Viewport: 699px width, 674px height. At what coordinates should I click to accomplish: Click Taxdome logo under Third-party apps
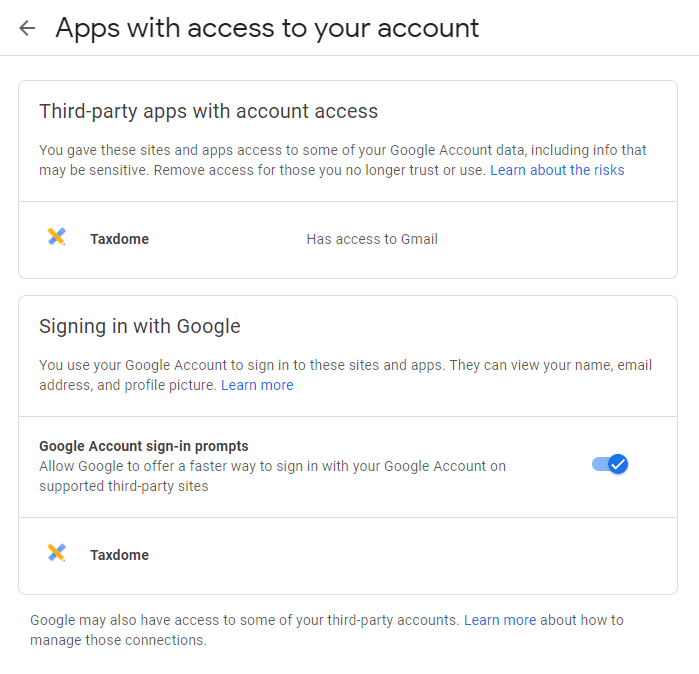(57, 238)
